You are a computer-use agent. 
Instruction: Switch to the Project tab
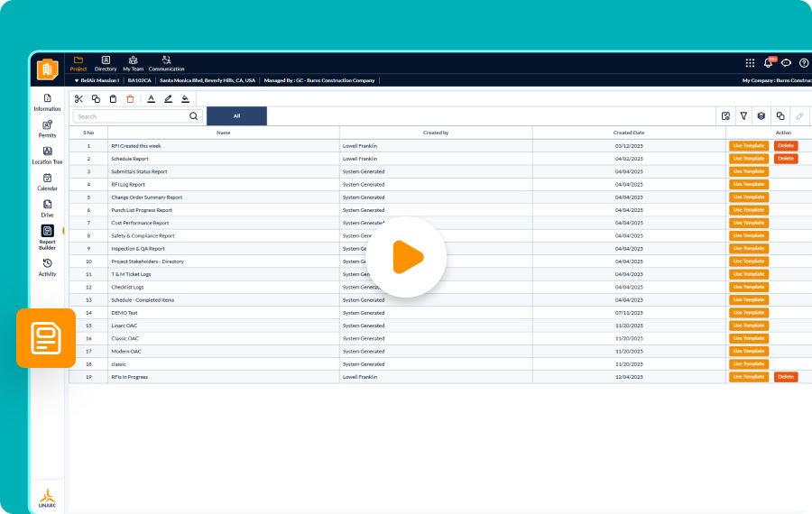(x=78, y=64)
